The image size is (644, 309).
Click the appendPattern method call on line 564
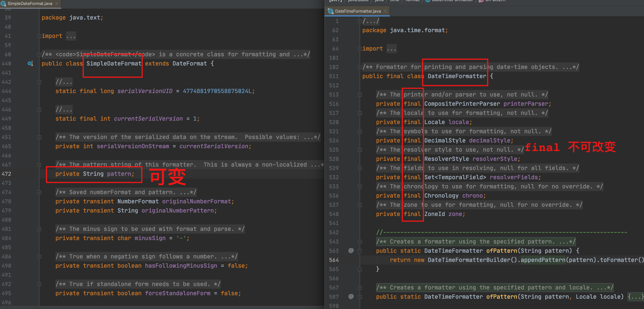(543, 260)
